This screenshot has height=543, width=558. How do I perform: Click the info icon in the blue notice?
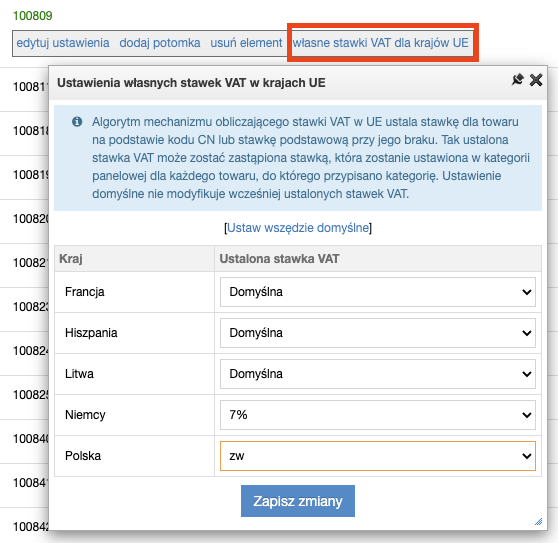(x=77, y=122)
